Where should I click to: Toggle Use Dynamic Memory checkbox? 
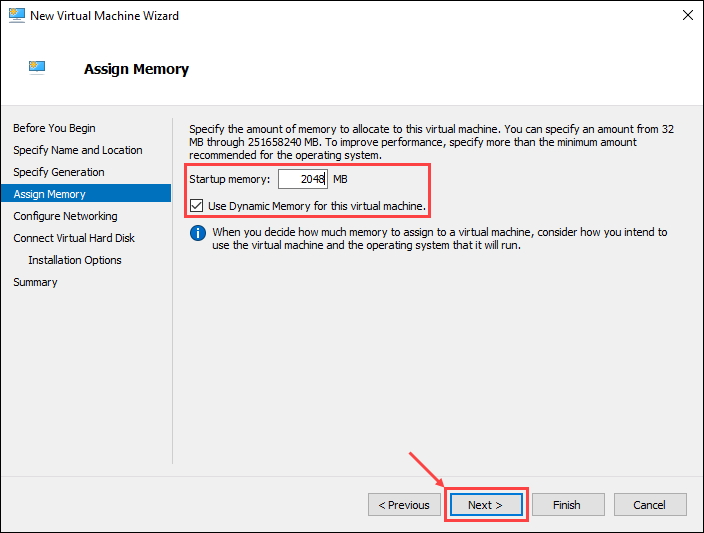point(196,206)
